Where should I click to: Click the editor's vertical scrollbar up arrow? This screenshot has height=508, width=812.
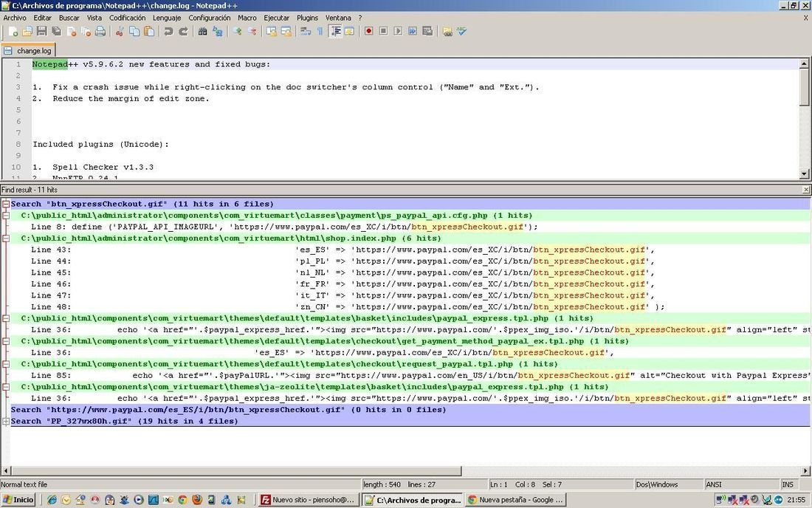pos(804,63)
